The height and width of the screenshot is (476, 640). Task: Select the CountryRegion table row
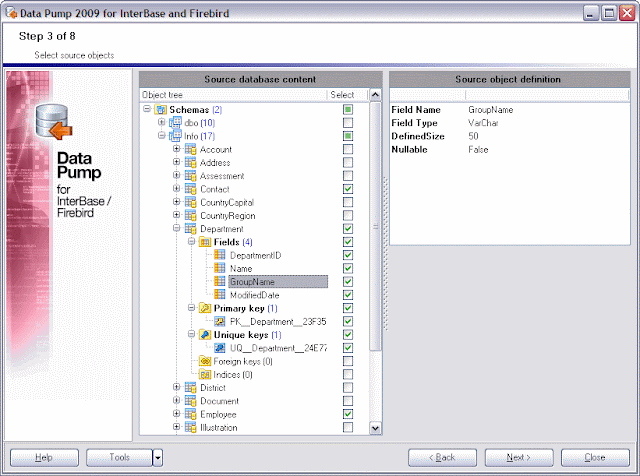(228, 216)
